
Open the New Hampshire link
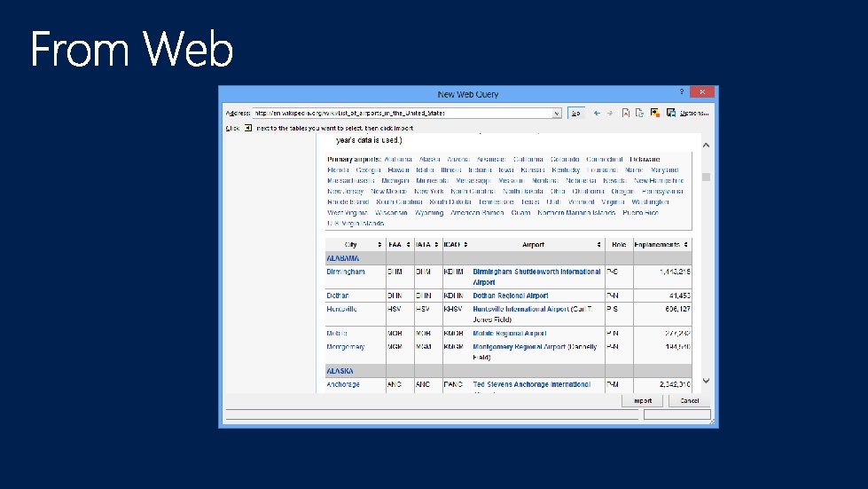[x=659, y=180]
